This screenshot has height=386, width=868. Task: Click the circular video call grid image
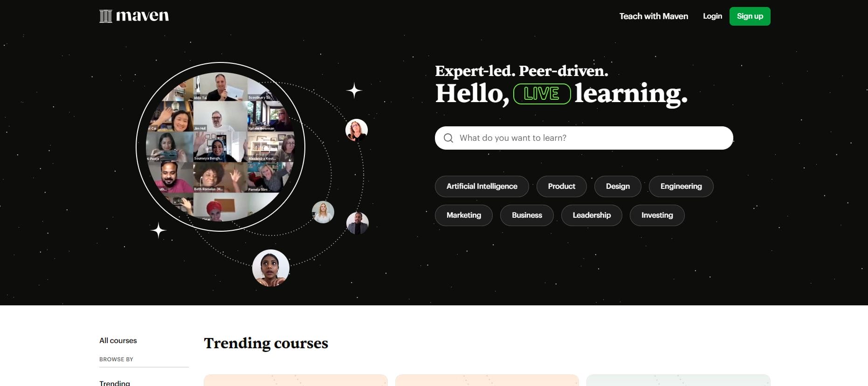click(x=220, y=147)
